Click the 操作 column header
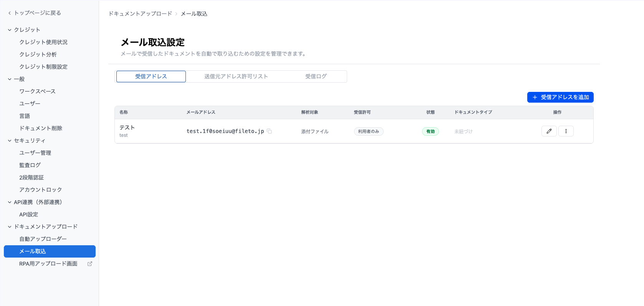Screen dimensions: 644x306 pyautogui.click(x=557, y=112)
